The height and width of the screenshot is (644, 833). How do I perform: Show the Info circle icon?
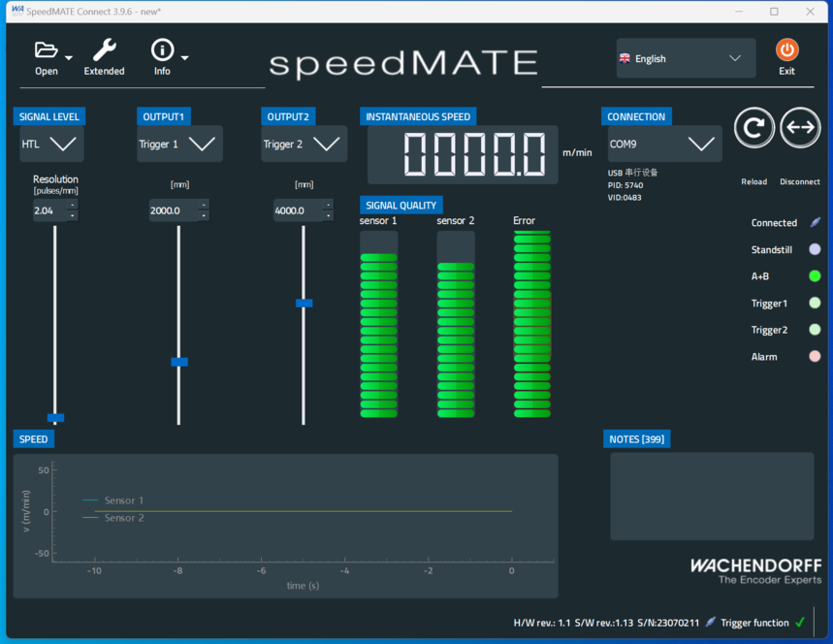162,49
